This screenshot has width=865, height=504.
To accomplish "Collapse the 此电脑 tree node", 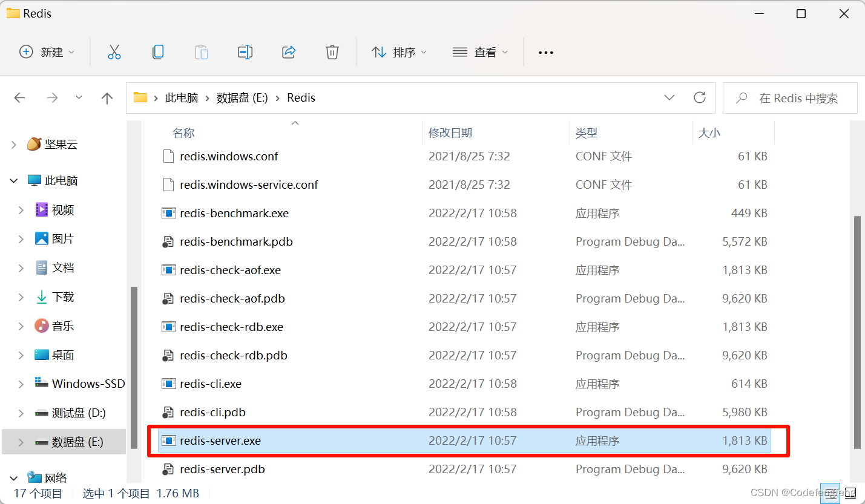I will (x=14, y=180).
